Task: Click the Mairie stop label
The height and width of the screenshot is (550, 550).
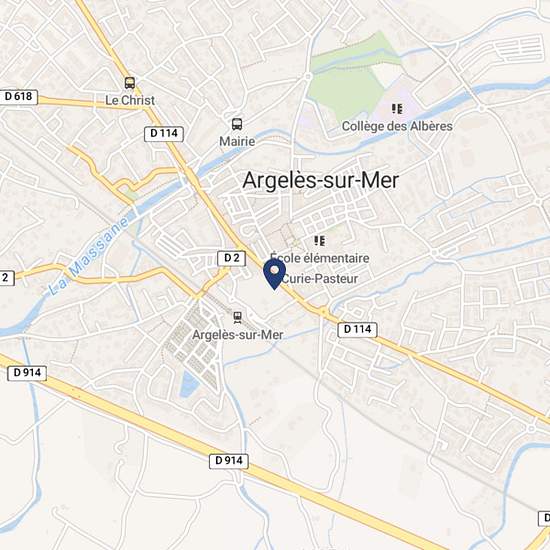Action: 237,141
